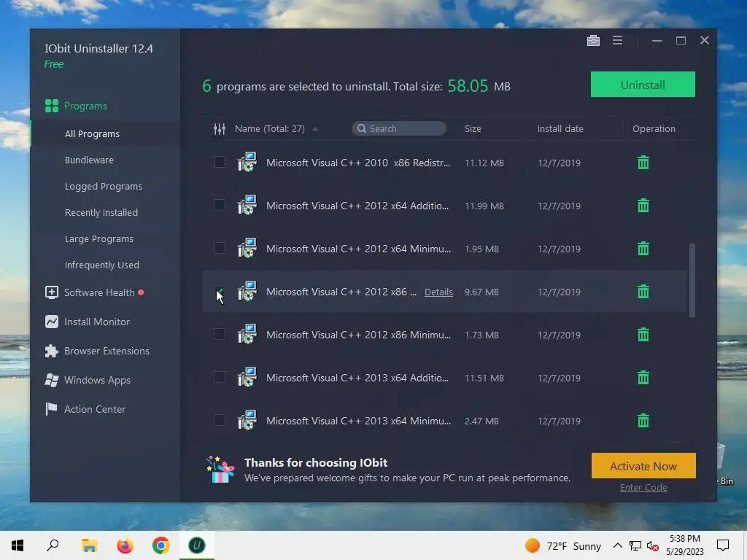Viewport: 747px width, 560px height.
Task: Show Large Programs list
Action: [x=98, y=238]
